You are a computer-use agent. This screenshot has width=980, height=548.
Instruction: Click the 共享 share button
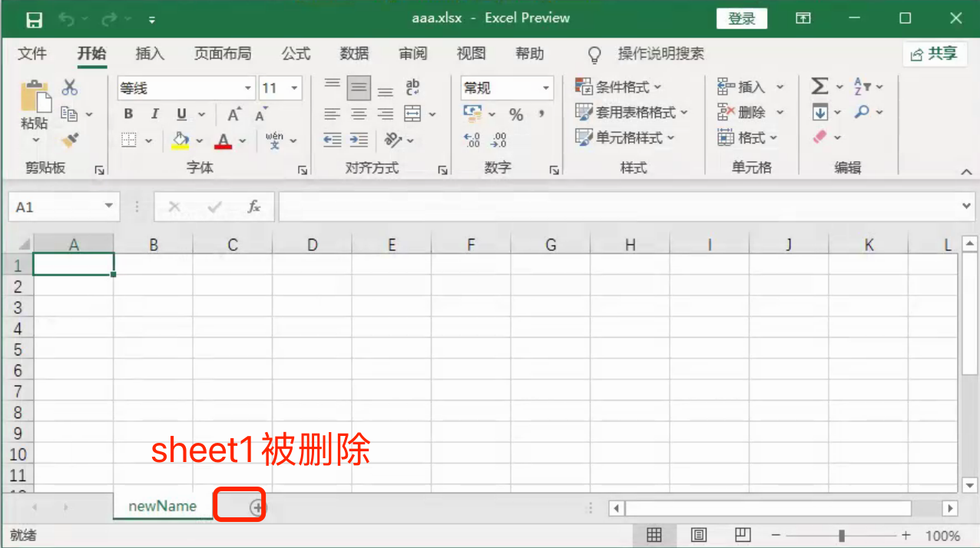(934, 54)
